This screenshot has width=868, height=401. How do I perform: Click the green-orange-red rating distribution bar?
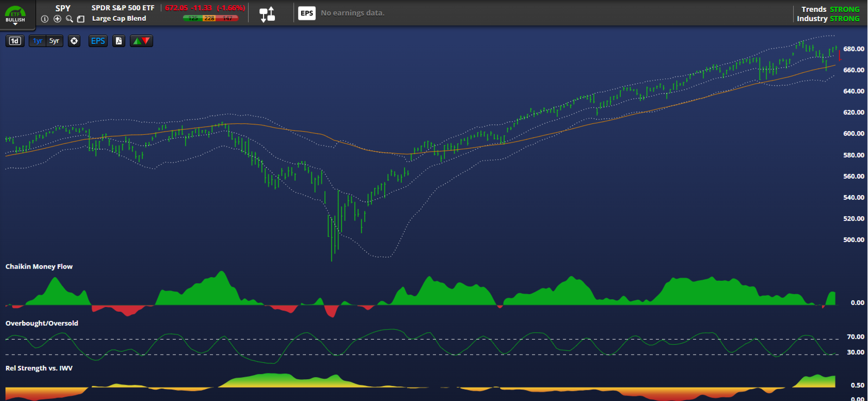click(x=210, y=19)
